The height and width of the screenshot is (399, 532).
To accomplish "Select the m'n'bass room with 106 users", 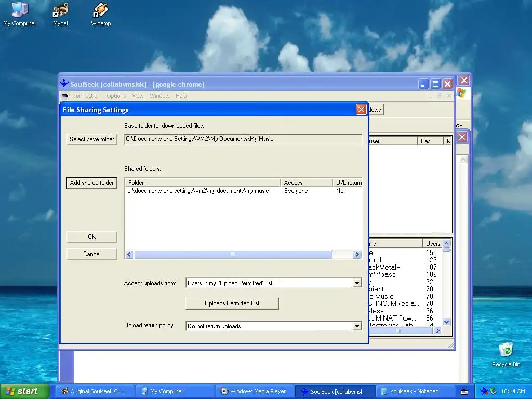I will 405,274.
